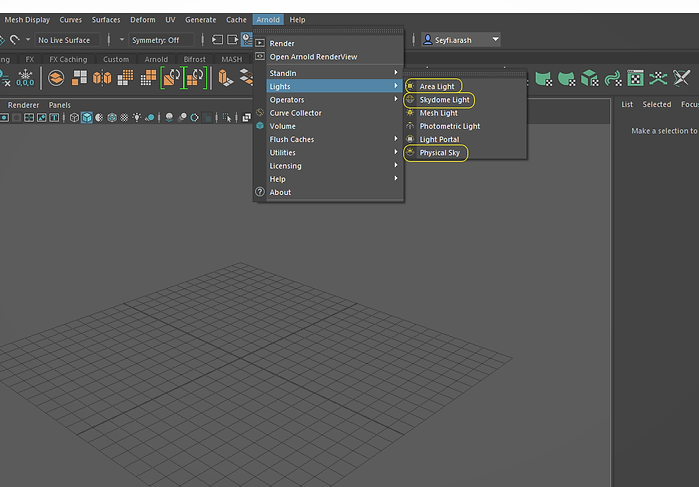
Task: Click the highlighted clock-list icon in the status line
Action: point(247,39)
